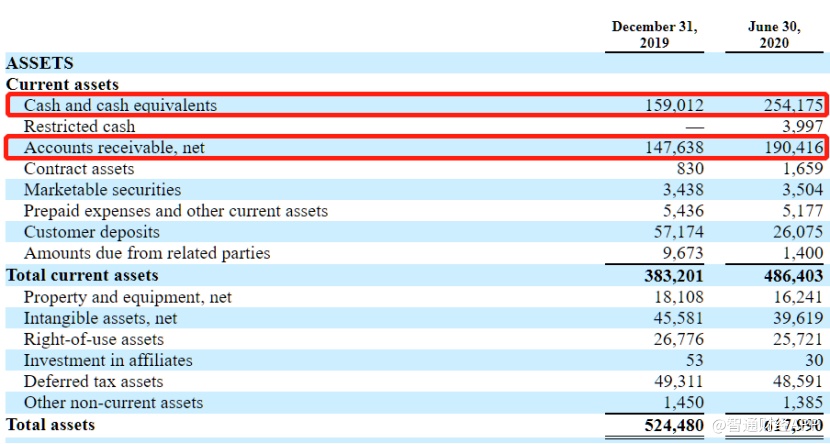Click the cash value 254,175
The width and height of the screenshot is (830, 444).
pyautogui.click(x=793, y=105)
